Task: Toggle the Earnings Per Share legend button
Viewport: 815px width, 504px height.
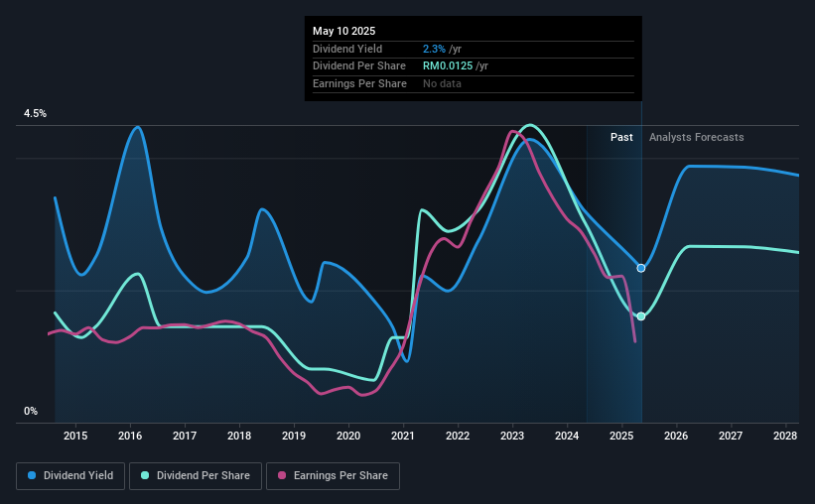Action: point(333,476)
